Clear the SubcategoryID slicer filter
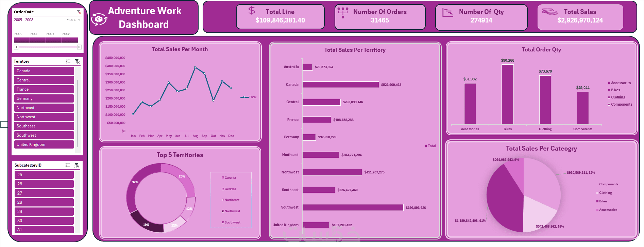The width and height of the screenshot is (644, 247). click(x=77, y=165)
